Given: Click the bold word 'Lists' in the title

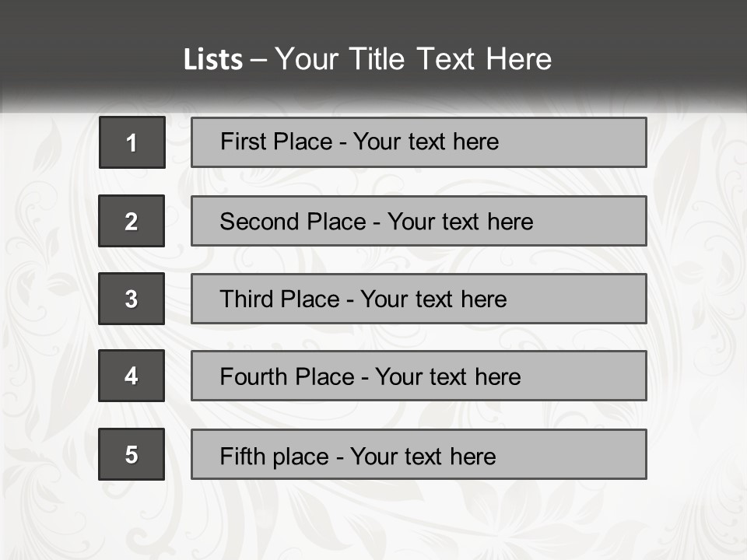Looking at the screenshot, I should coord(213,60).
